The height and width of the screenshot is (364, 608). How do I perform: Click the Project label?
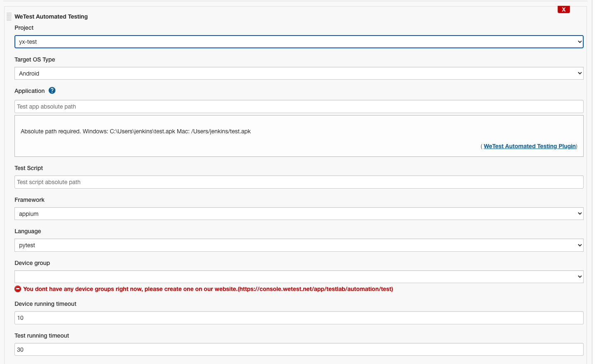point(24,28)
